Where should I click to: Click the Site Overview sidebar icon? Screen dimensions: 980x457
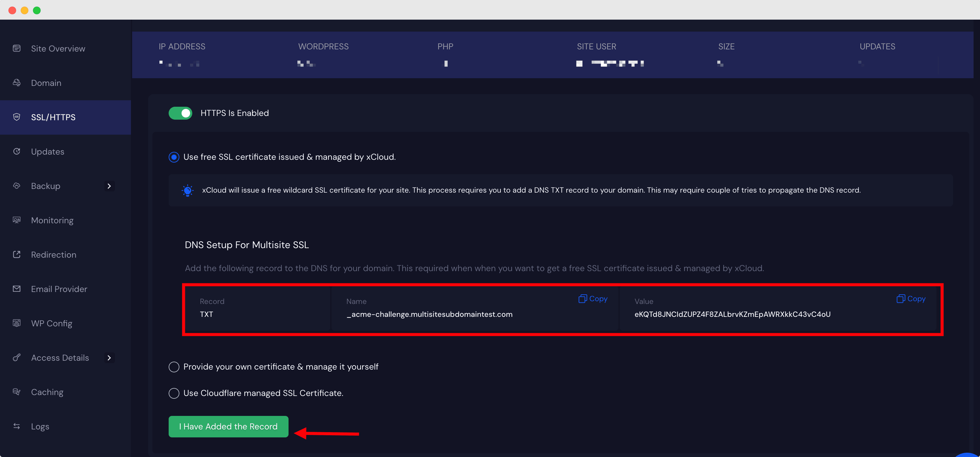(17, 48)
